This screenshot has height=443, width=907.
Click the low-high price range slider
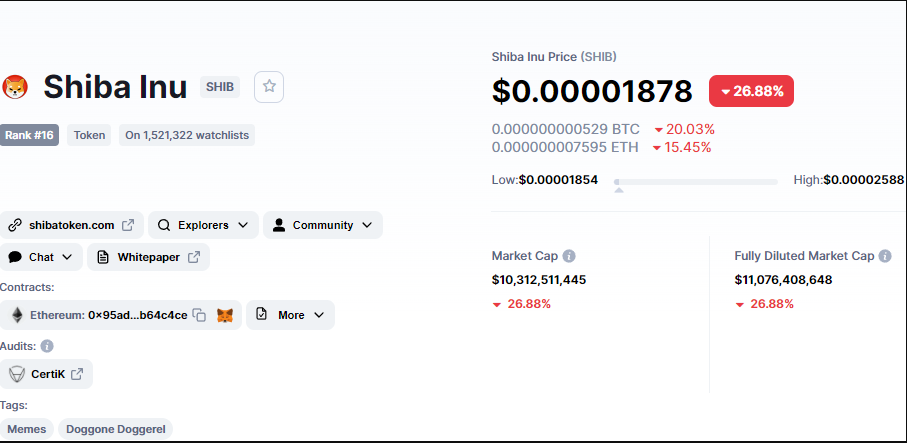696,182
